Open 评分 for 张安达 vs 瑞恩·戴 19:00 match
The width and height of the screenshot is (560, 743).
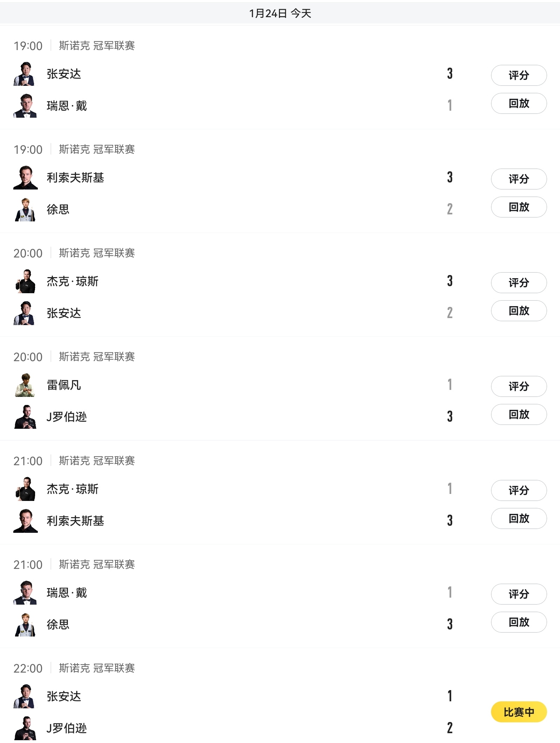(519, 75)
